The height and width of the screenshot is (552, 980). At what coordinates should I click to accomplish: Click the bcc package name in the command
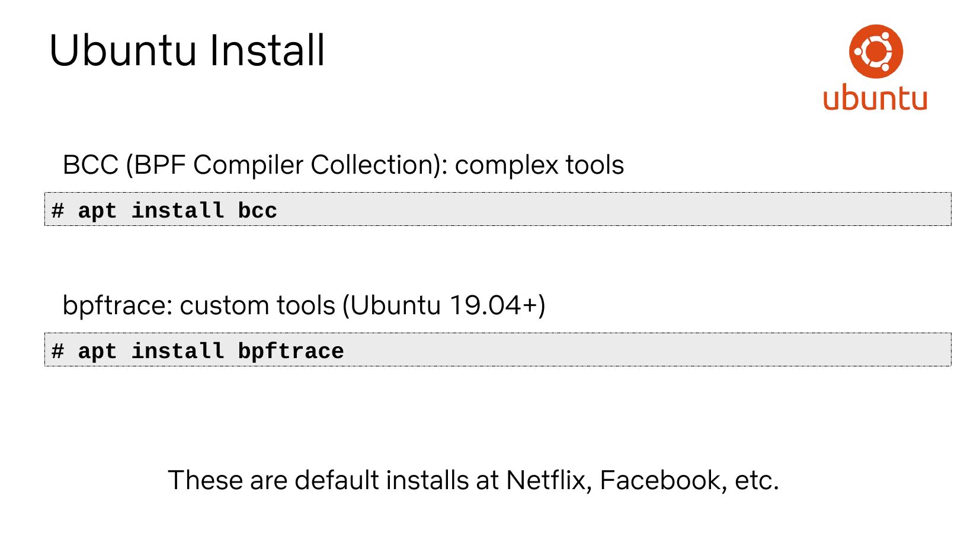tap(257, 210)
